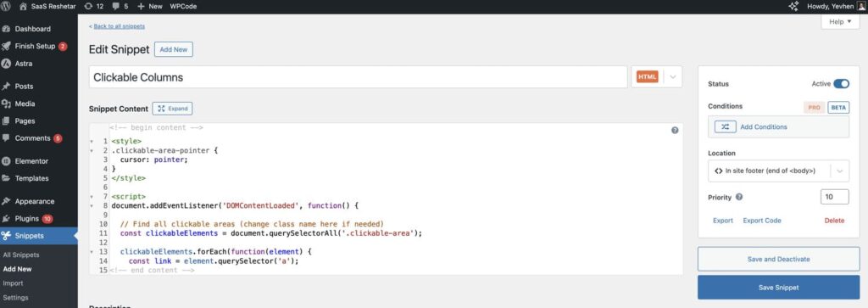
Task: Open the code type dropdown arrow
Action: [673, 77]
